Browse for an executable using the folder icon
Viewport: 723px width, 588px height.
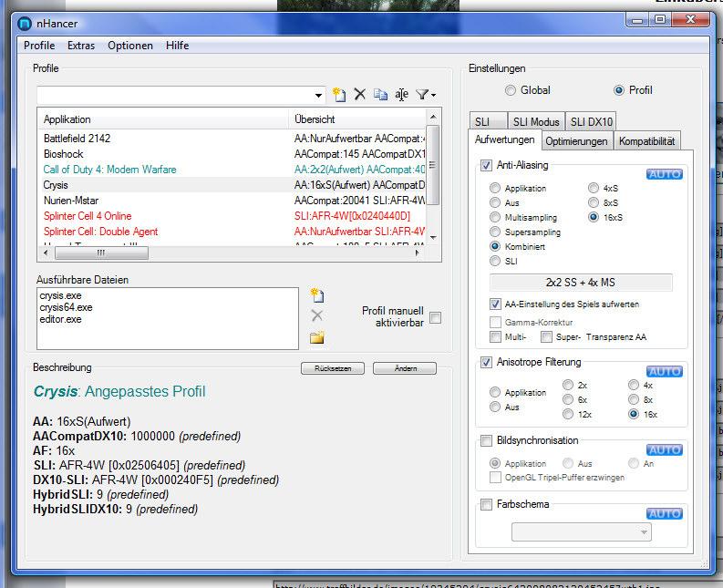(316, 337)
